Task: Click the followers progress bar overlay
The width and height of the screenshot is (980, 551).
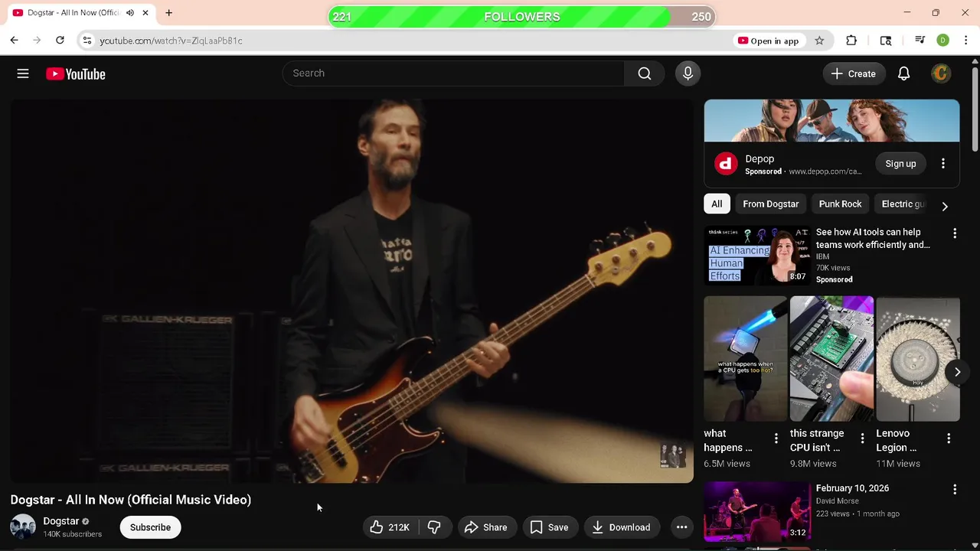Action: tap(522, 17)
